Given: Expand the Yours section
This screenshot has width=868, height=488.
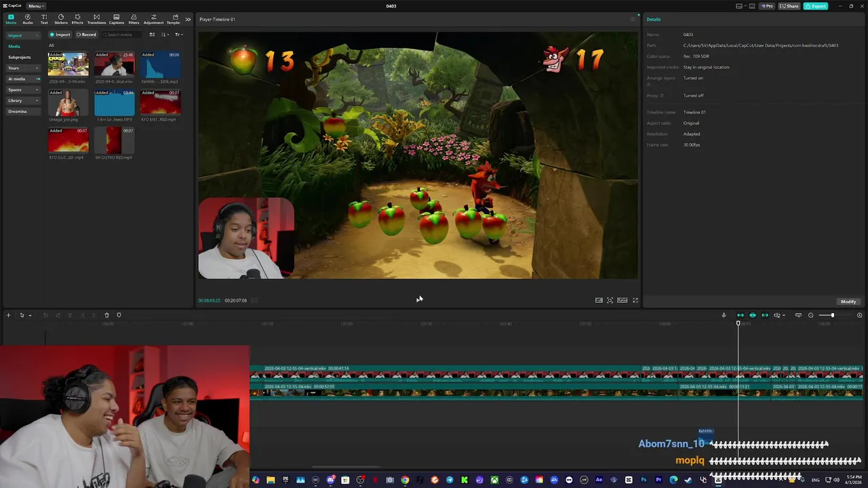Looking at the screenshot, I should point(23,68).
